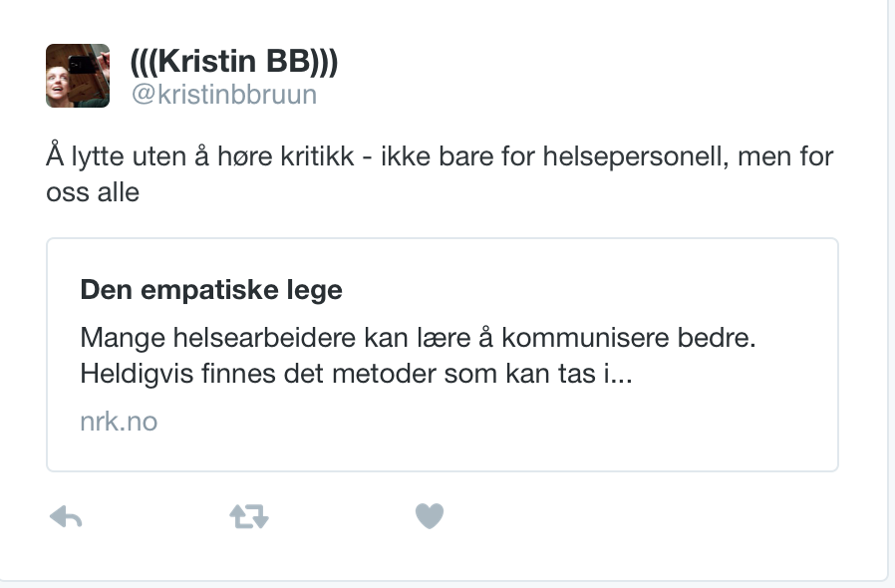
Task: Like the tweet with the heart icon
Action: coord(430,516)
